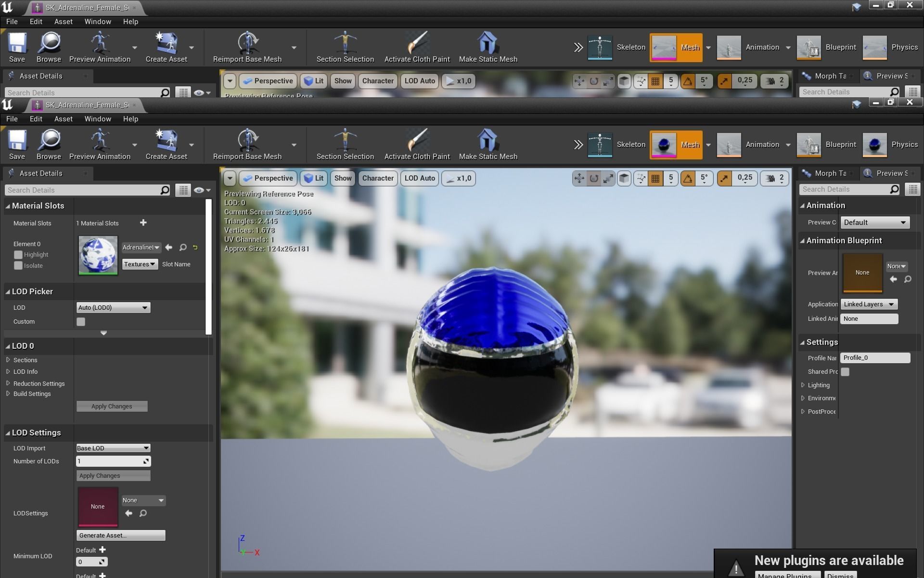Open Browse in lower toolbar
This screenshot has width=924, height=578.
pyautogui.click(x=49, y=141)
